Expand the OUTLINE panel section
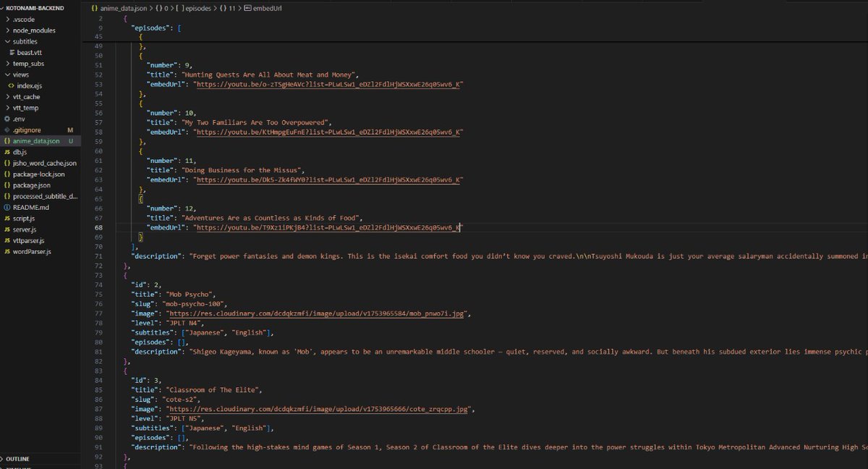The height and width of the screenshot is (469, 868). [x=16, y=459]
